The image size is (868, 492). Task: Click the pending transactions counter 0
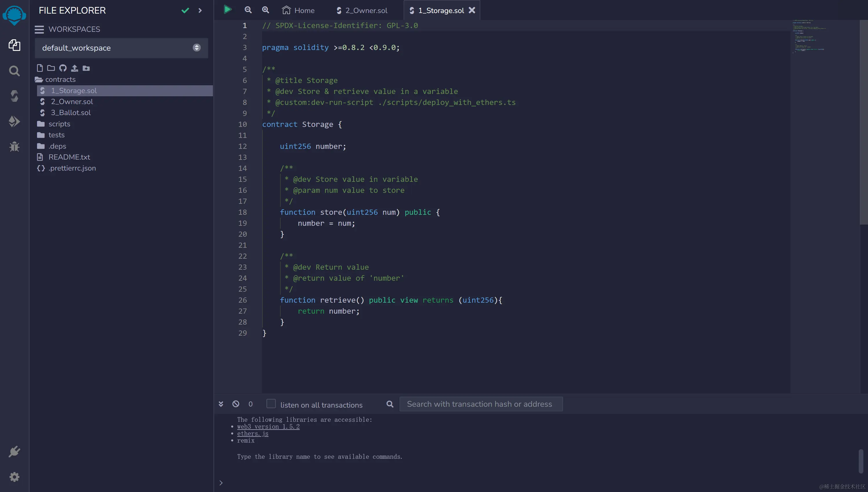(x=251, y=404)
